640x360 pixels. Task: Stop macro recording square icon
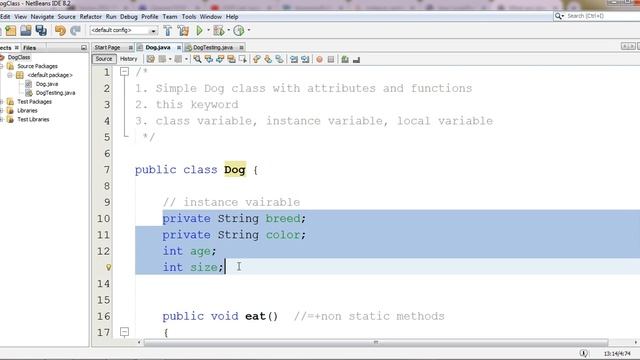331,59
